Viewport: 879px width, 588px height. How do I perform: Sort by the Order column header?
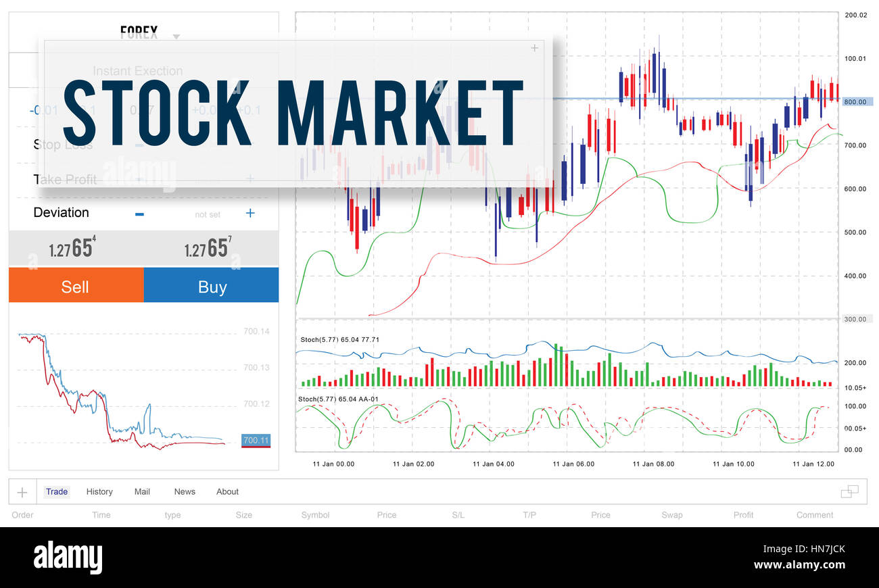(22, 515)
